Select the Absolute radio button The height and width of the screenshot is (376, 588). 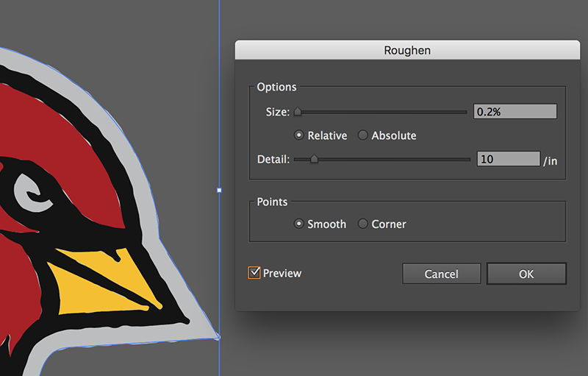(362, 135)
